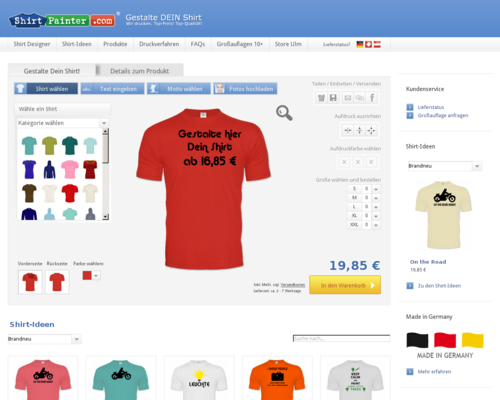Viewport: 500px width, 400px height.
Task: Open sidebar Shirt-Ideen Brandneu dropdown
Action: click(x=445, y=166)
